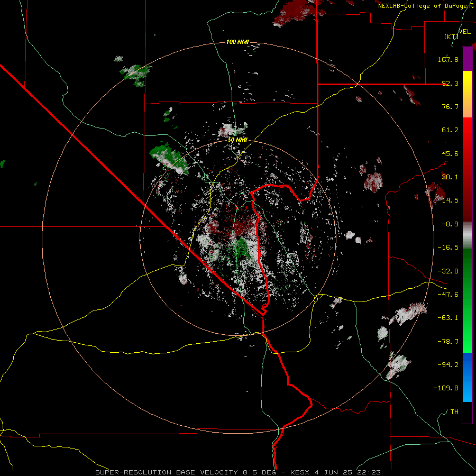The height and width of the screenshot is (476, 476).
Task: Click the 61.2 velocity scale value
Action: pyautogui.click(x=450, y=130)
